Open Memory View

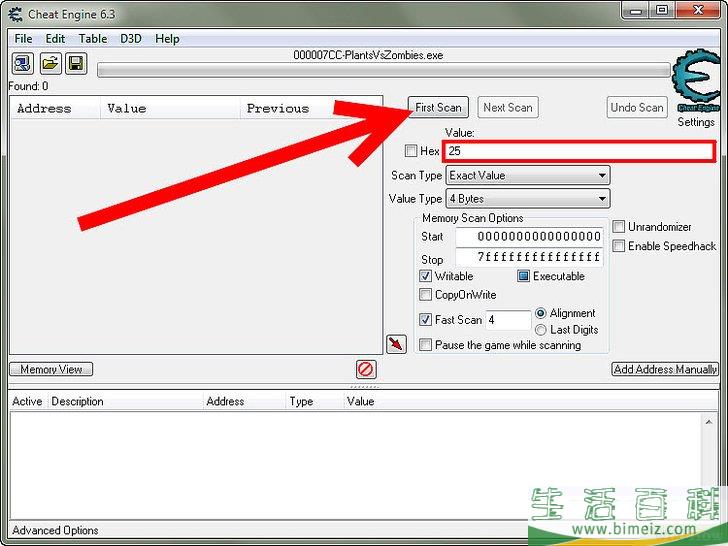(51, 369)
